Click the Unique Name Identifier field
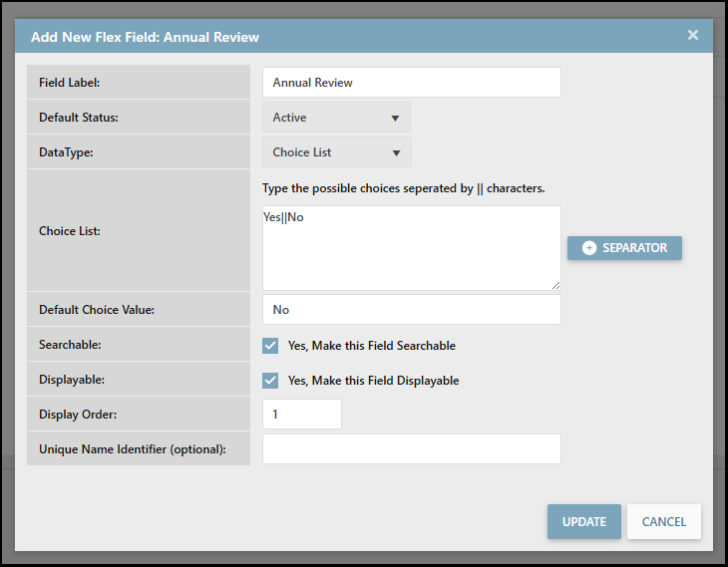Screen dimensions: 728x567 411,449
